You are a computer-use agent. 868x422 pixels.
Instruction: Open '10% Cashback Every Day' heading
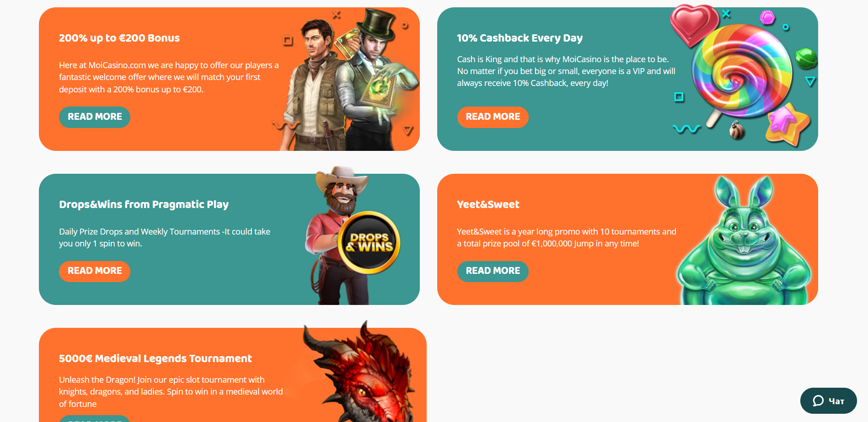[520, 38]
